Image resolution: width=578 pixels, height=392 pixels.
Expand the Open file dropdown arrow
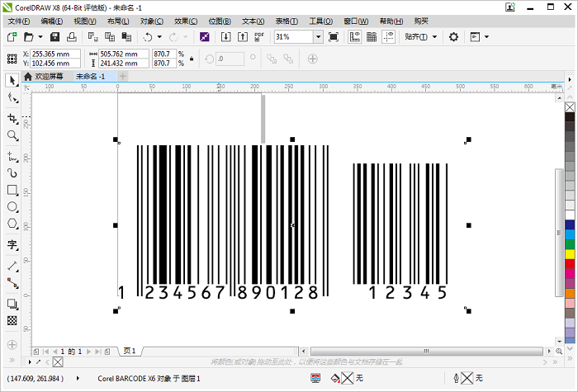40,37
